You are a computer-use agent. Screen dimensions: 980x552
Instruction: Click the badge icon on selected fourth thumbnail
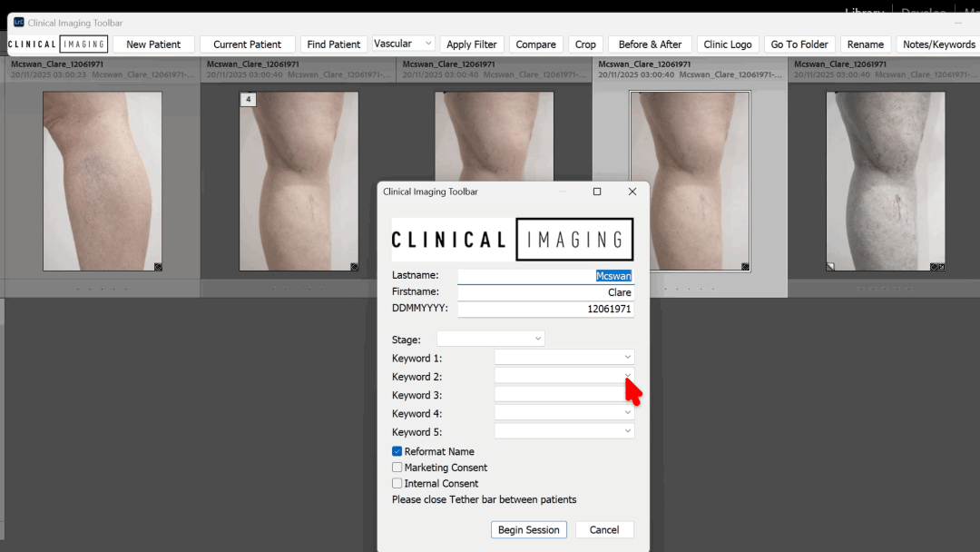tap(745, 267)
